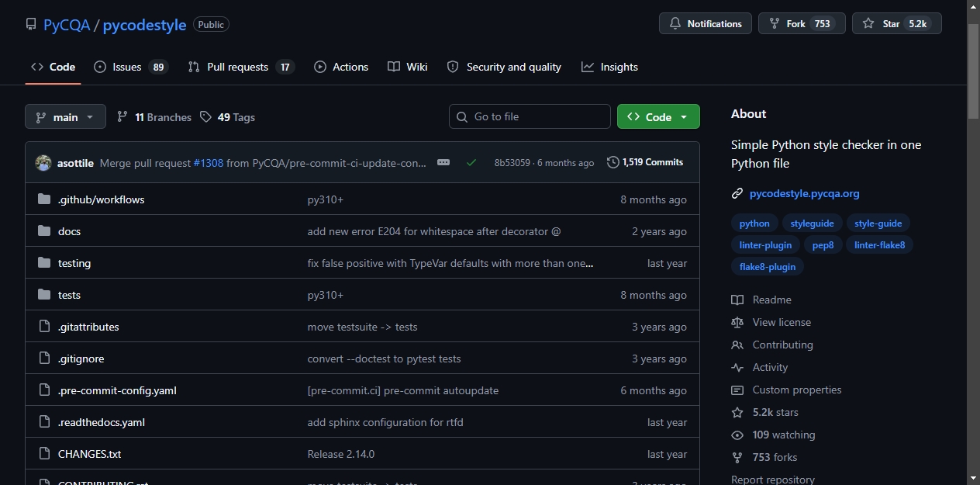Select the python topic tag
The width and height of the screenshot is (980, 485).
click(x=754, y=223)
